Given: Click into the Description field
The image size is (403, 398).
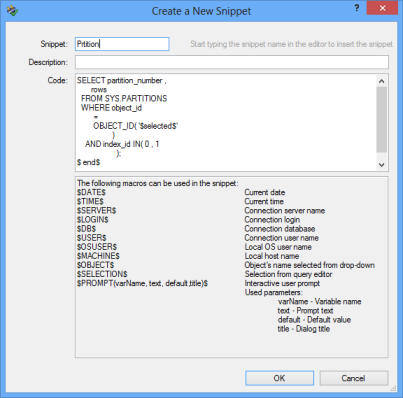Looking at the screenshot, I should point(232,62).
